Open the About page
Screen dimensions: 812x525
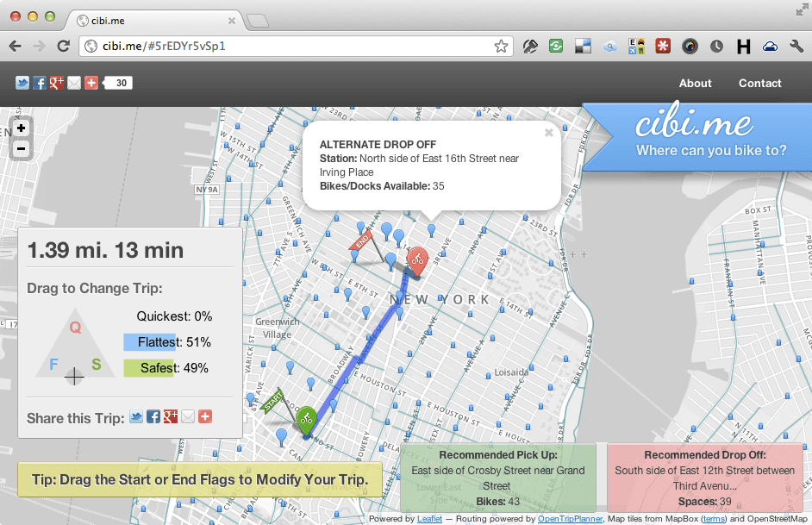tap(695, 84)
